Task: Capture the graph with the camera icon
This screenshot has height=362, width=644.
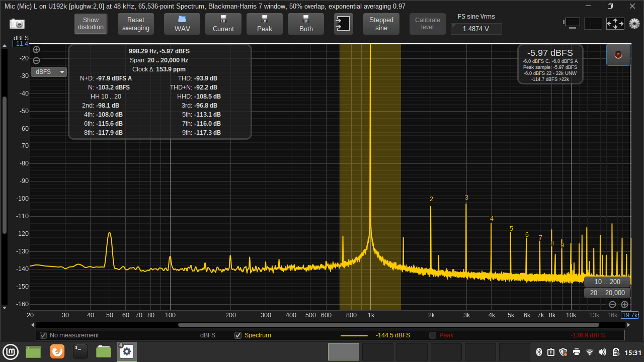Action: (17, 24)
